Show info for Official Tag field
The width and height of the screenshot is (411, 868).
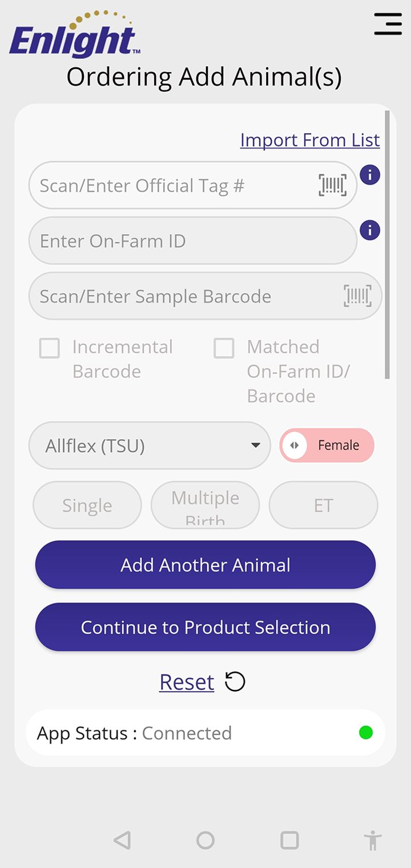point(370,175)
